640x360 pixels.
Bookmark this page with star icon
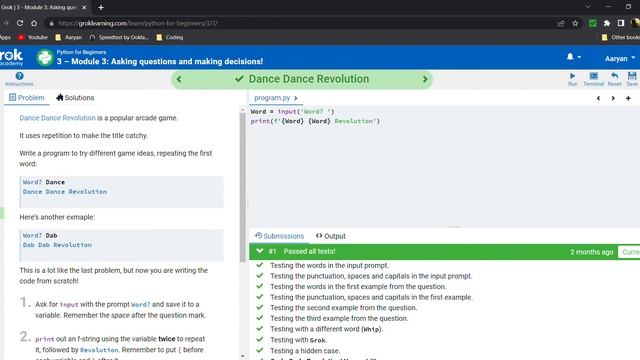(x=575, y=23)
